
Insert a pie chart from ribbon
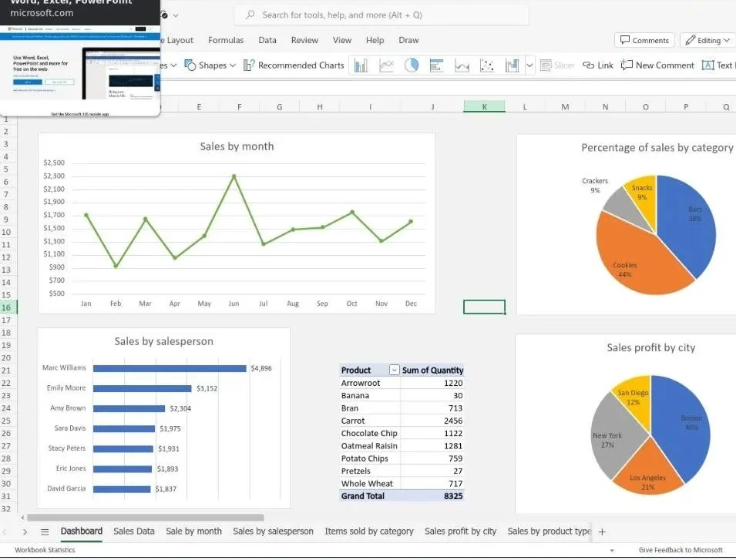412,65
